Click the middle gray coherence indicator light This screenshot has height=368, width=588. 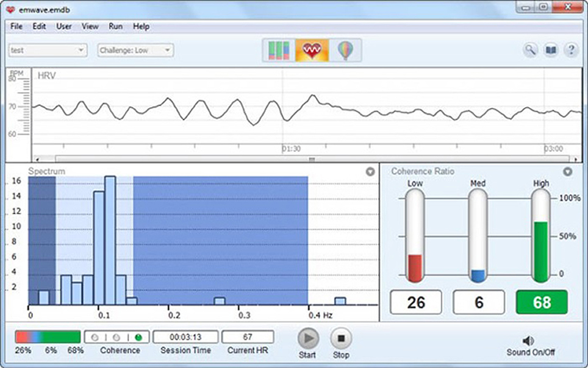[117, 338]
